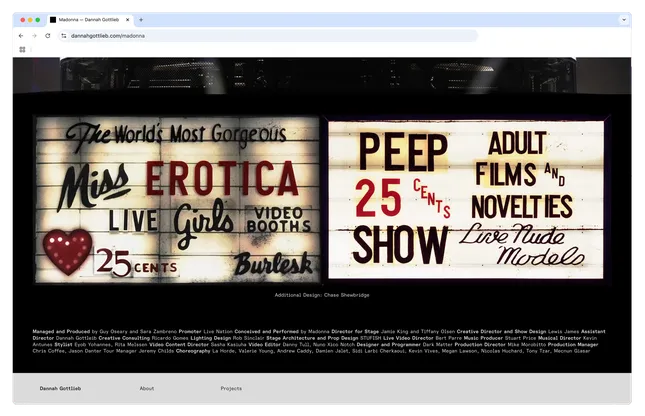The height and width of the screenshot is (416, 645).
Task: Select the 'Managed and Produced' credit text
Action: [61, 331]
